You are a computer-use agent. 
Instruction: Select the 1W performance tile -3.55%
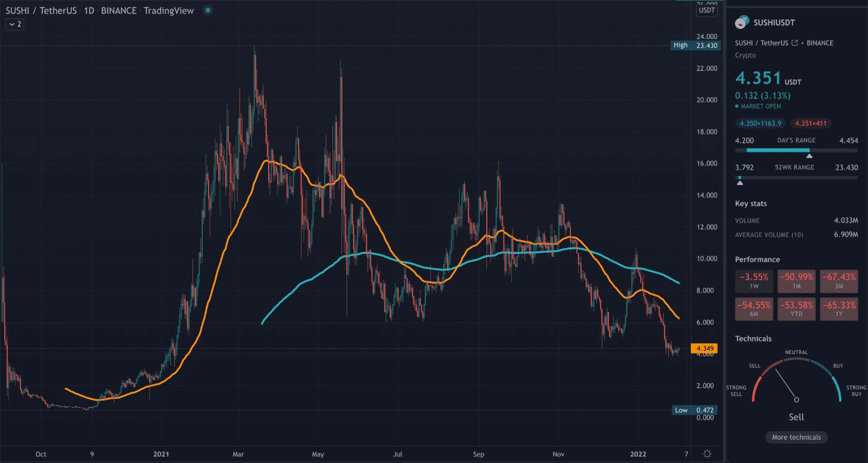(754, 281)
